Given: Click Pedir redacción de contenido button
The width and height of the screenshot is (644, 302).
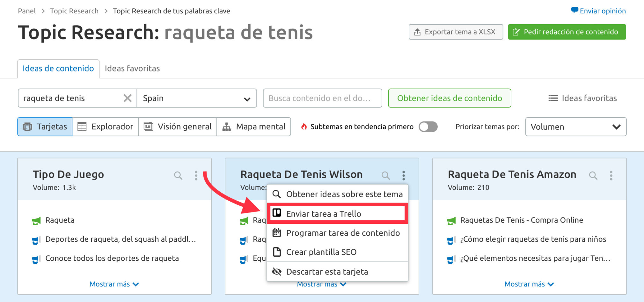Looking at the screenshot, I should pos(567,32).
